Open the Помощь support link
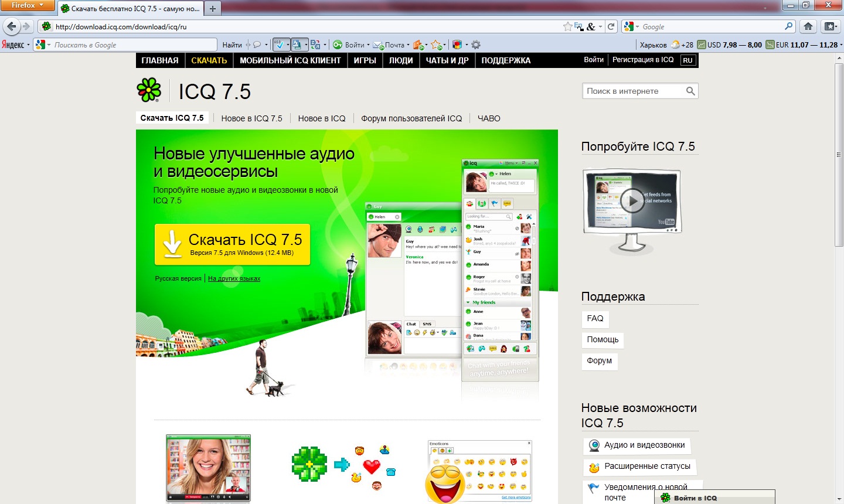 point(603,339)
